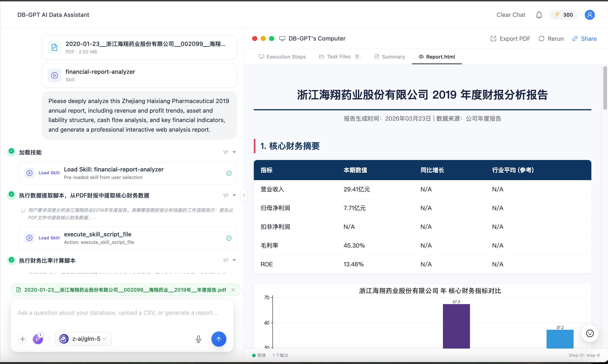
Task: Click the Export PDF button
Action: tap(510, 39)
